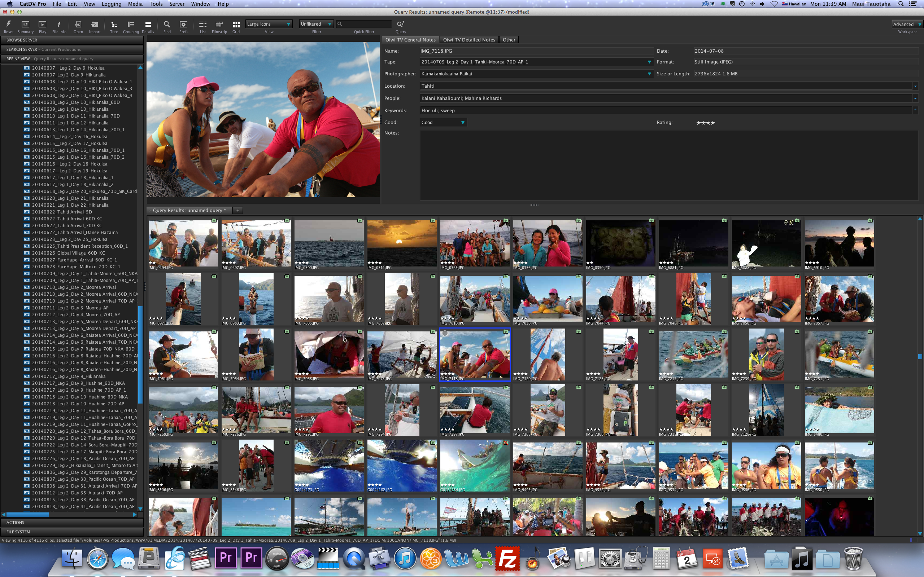Open the Photographer field dropdown arrow

[x=649, y=74]
